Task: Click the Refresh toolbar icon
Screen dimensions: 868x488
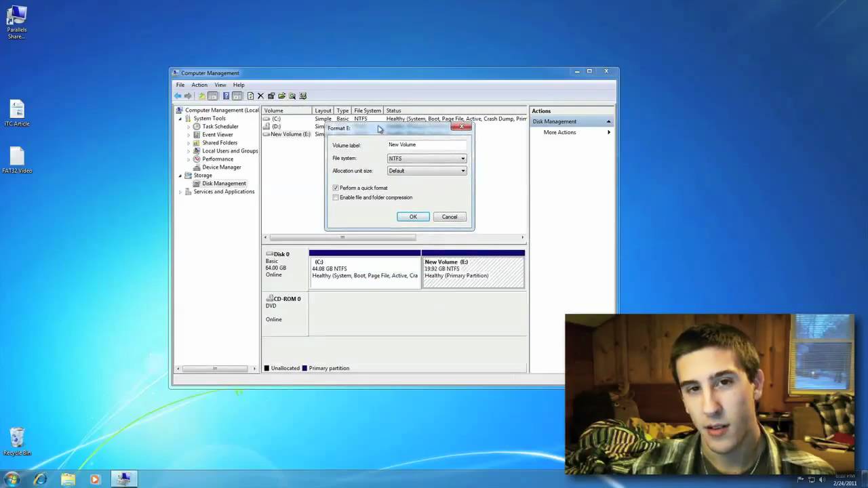Action: click(x=250, y=96)
